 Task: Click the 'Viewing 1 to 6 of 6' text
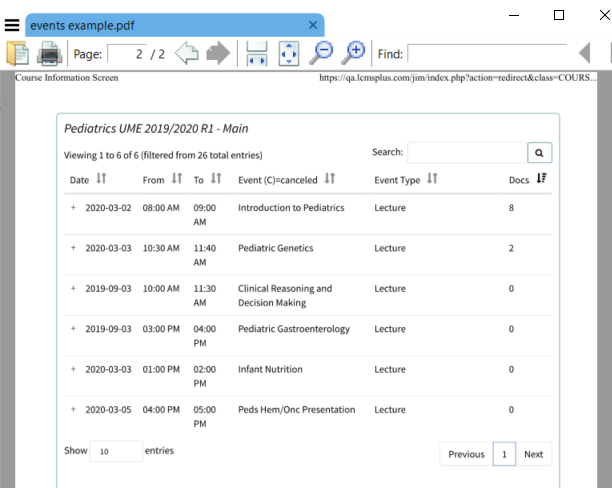(x=101, y=155)
